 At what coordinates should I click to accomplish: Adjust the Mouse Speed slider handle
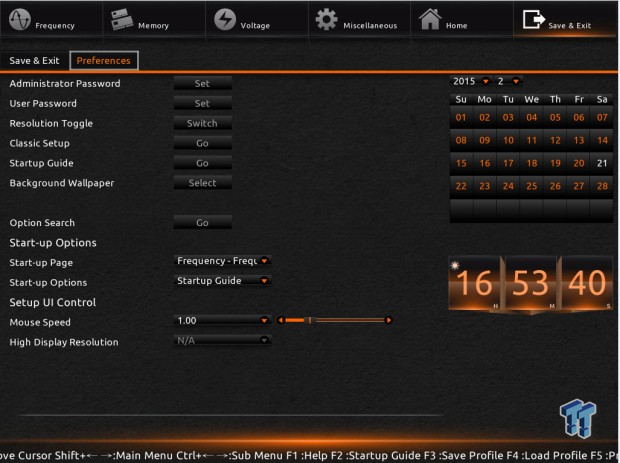[310, 320]
